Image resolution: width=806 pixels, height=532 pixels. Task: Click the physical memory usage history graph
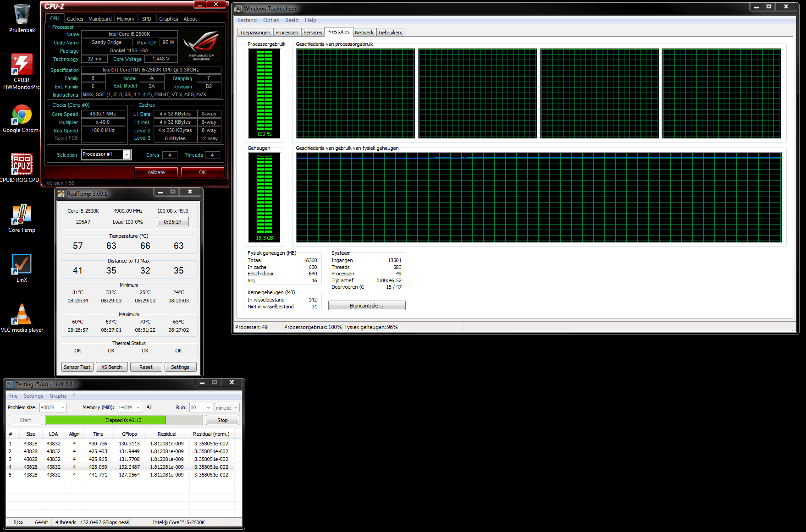[x=539, y=197]
